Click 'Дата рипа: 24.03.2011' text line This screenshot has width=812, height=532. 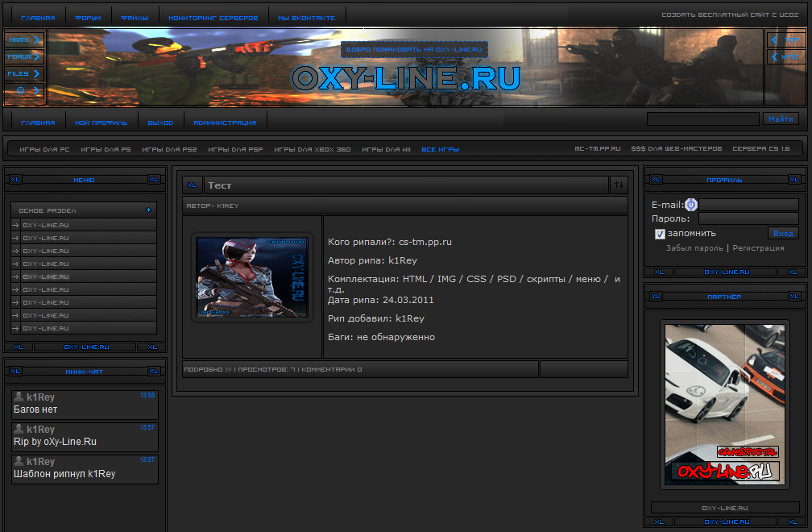(x=380, y=300)
